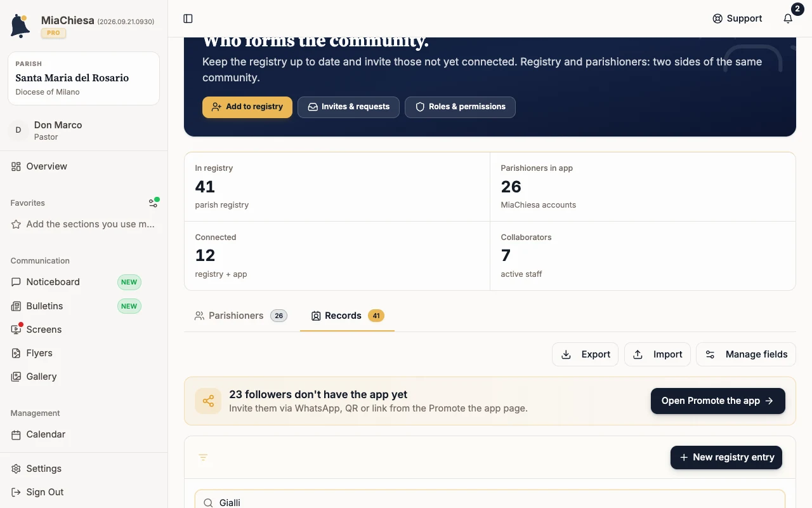Image resolution: width=812 pixels, height=508 pixels.
Task: Open the Calendar in Management
Action: (84, 434)
